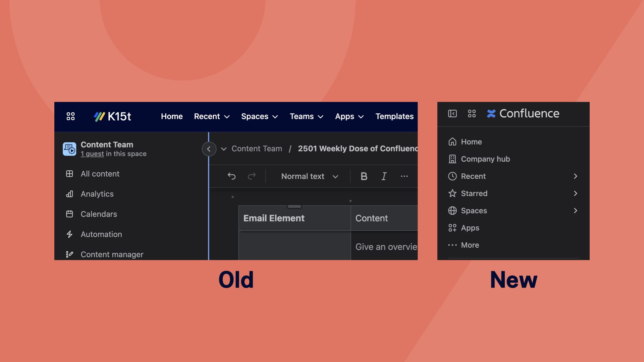
Task: Open the Recent dropdown in top nav
Action: point(212,116)
